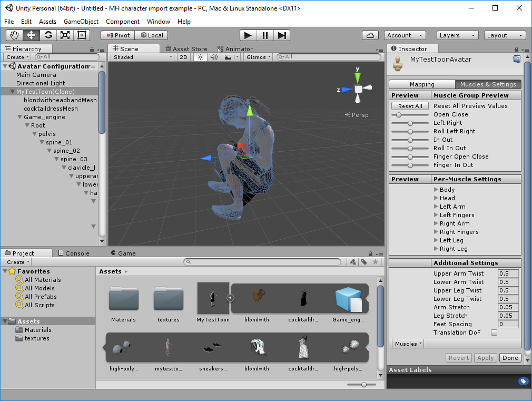
Task: Select the MyTestToon model thumbnail
Action: pos(213,298)
